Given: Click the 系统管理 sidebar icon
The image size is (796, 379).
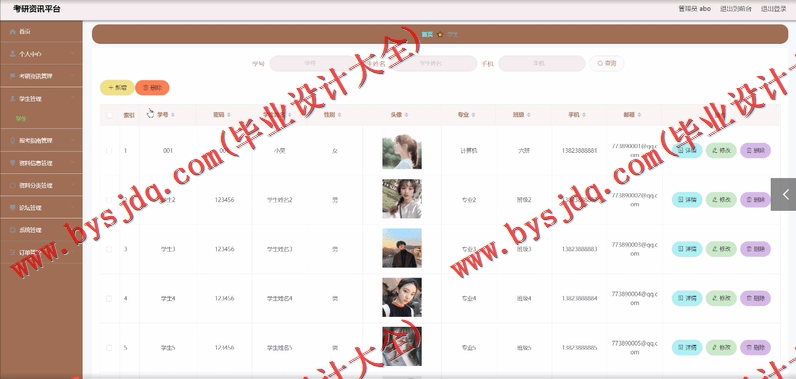Looking at the screenshot, I should click(x=13, y=230).
